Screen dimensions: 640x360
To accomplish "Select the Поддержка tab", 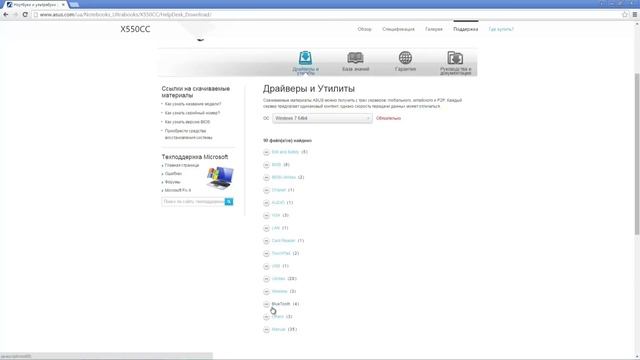I will pos(466,29).
